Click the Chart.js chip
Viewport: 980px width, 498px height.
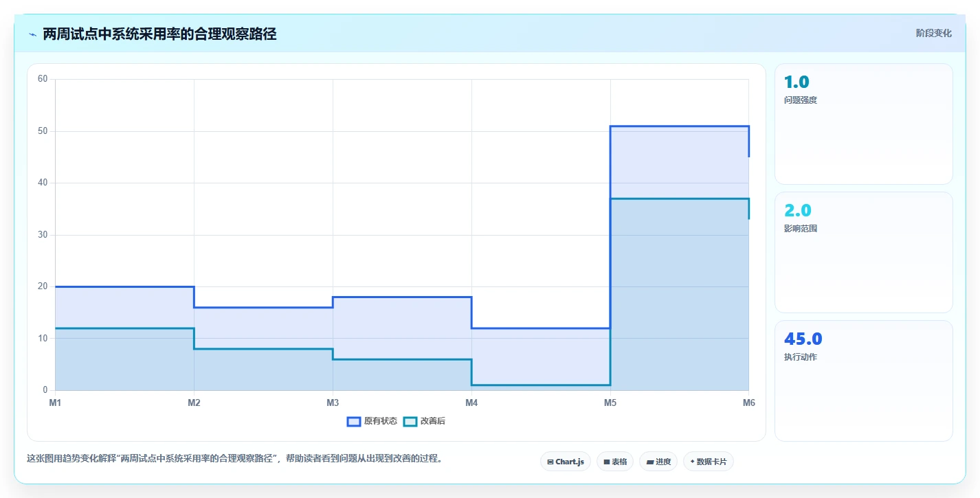click(x=566, y=462)
